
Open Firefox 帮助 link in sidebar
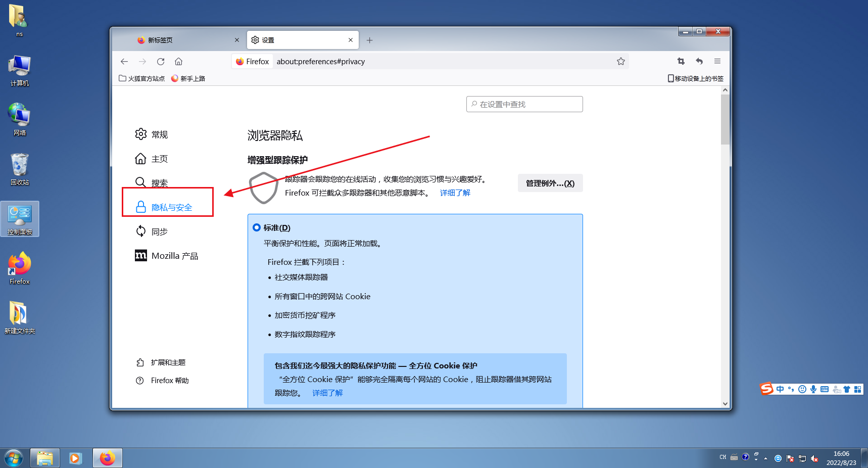pos(163,381)
